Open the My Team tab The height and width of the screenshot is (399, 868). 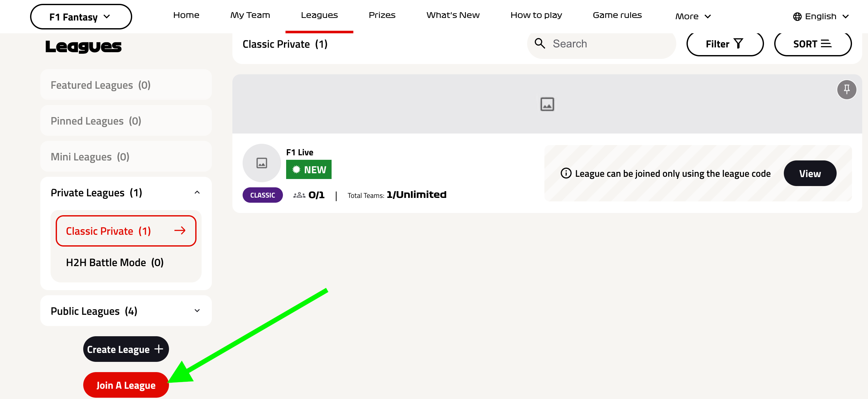point(250,15)
